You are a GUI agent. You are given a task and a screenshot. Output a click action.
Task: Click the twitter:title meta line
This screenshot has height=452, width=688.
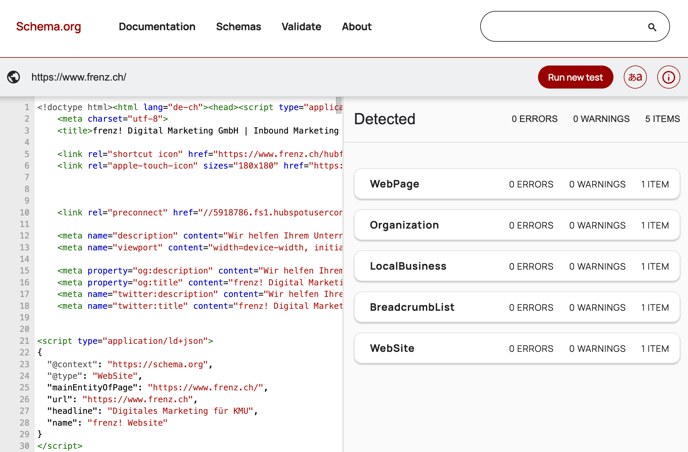(x=200, y=306)
